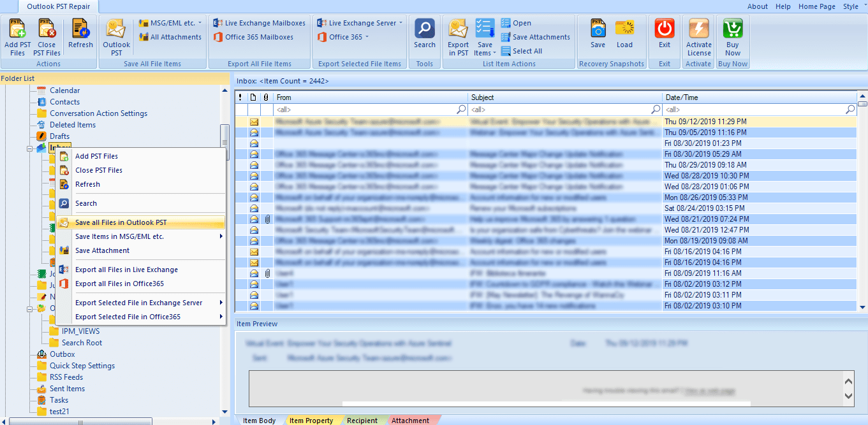868x425 pixels.
Task: Click search magnifier in From filter
Action: (x=462, y=110)
